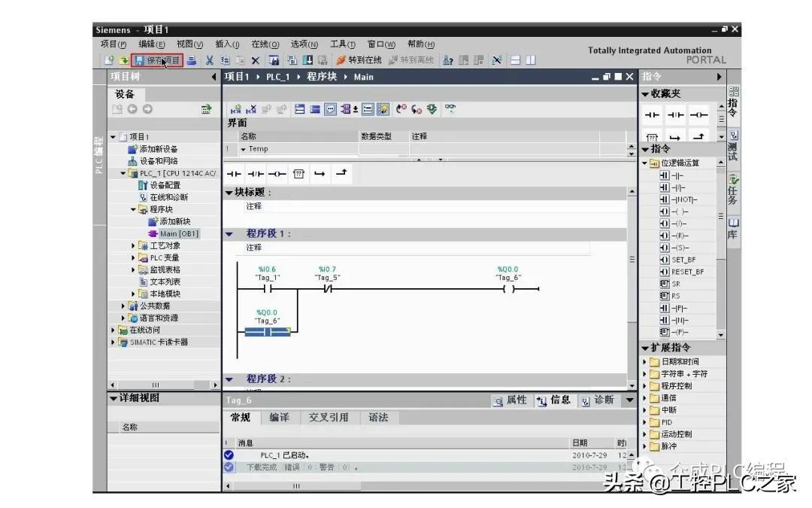Open the 选项(N) menu

coord(304,44)
